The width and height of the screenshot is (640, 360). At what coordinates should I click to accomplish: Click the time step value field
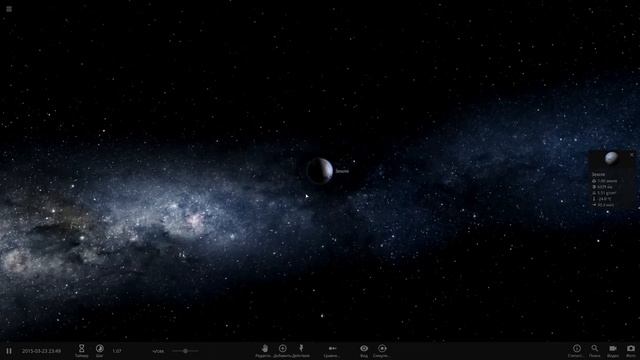coord(117,351)
